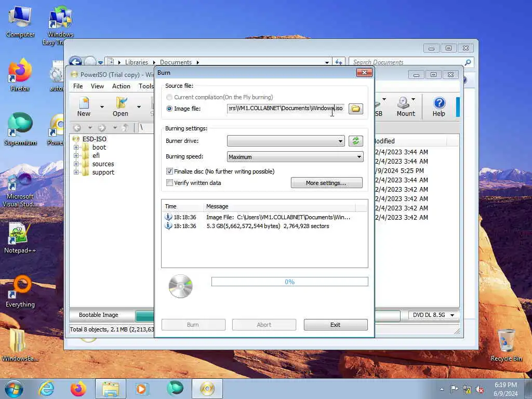Screen dimensions: 532x399
Task: Open Windows Start menu
Action: click(x=14, y=389)
